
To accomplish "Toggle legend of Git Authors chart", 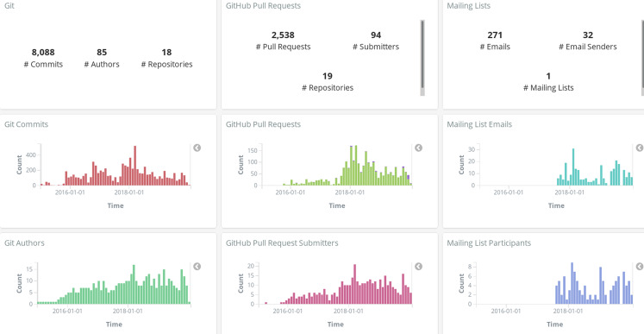I will [x=197, y=267].
